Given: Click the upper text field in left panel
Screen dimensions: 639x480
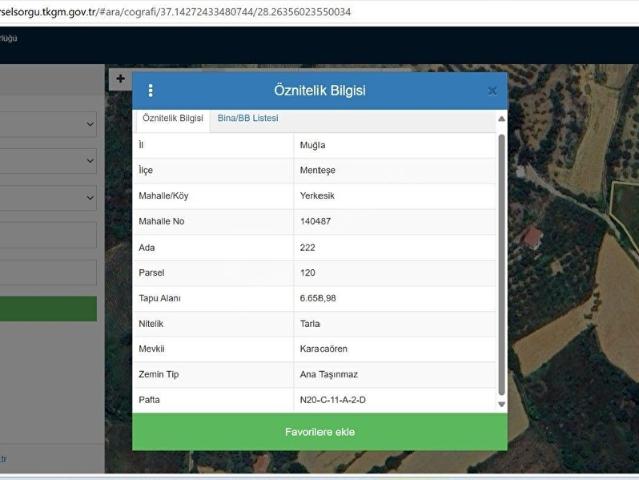Looking at the screenshot, I should [48, 235].
